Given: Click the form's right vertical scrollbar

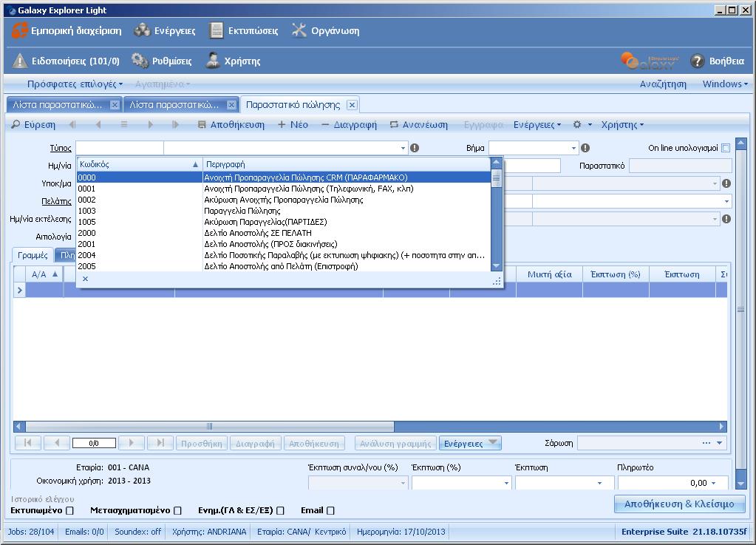Looking at the screenshot, I should (741, 310).
